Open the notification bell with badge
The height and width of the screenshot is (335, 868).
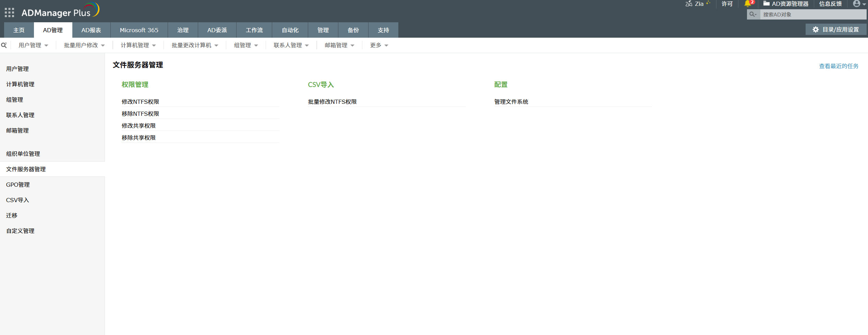point(748,4)
